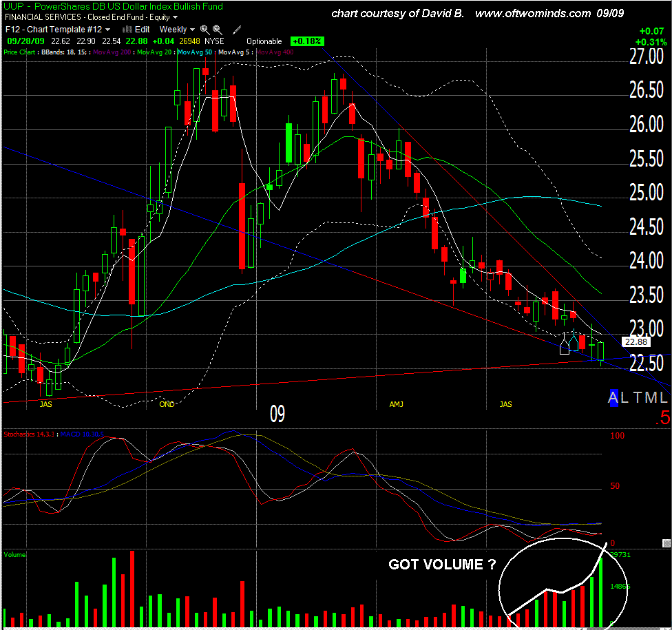
Task: Select the MovAvg 400 indicator label
Action: click(x=275, y=52)
